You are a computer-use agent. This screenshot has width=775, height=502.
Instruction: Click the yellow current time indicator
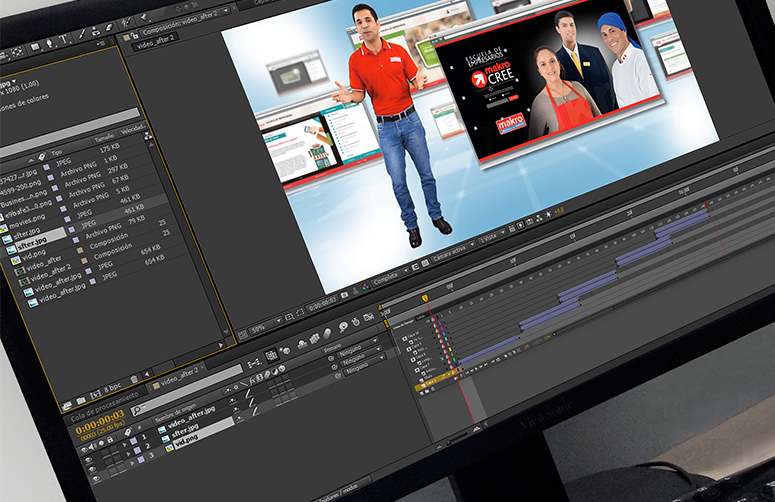(x=425, y=298)
